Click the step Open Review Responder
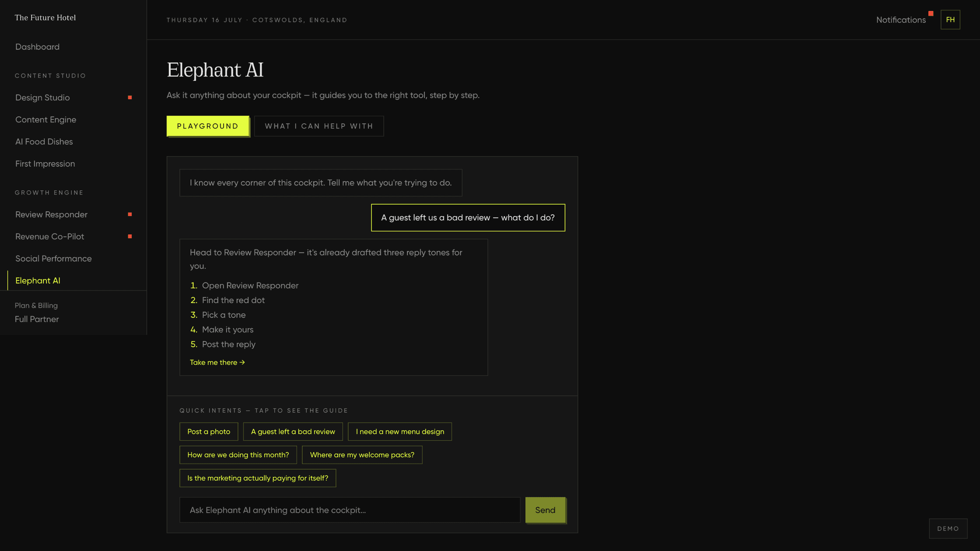Screen dimensions: 980x551 click(x=250, y=286)
